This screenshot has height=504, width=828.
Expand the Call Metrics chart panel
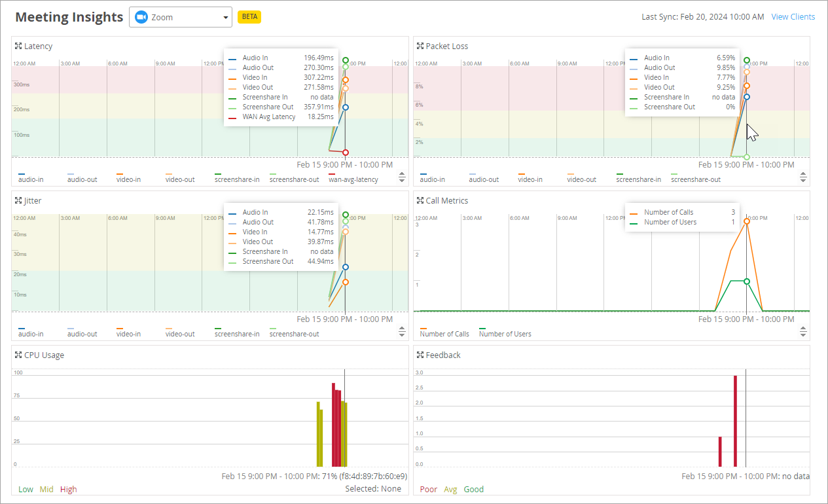(x=420, y=201)
